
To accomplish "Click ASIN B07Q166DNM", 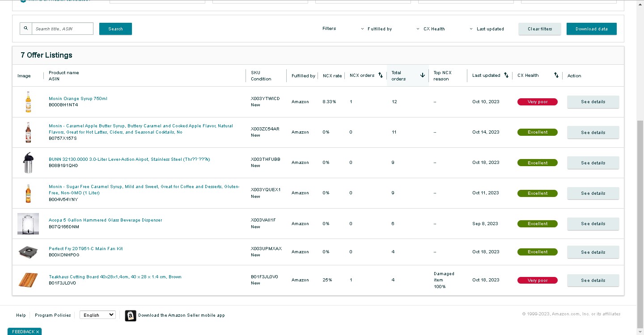I will (64, 227).
